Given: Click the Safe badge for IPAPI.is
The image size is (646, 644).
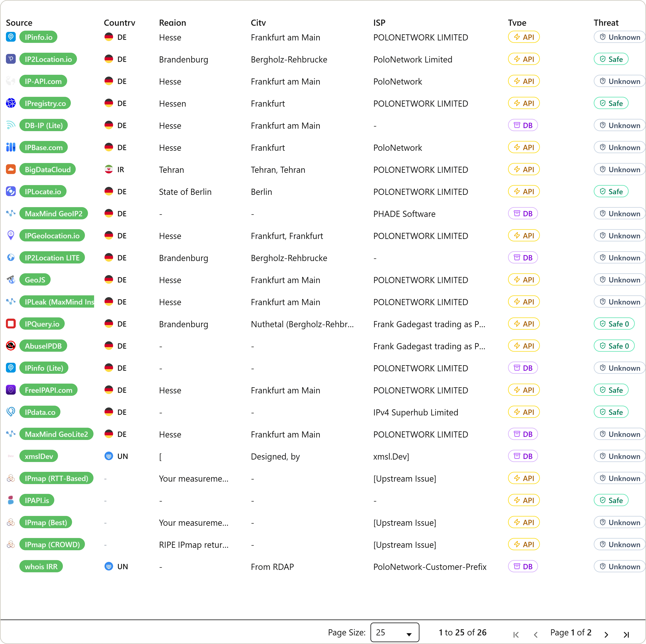Looking at the screenshot, I should click(x=611, y=500).
